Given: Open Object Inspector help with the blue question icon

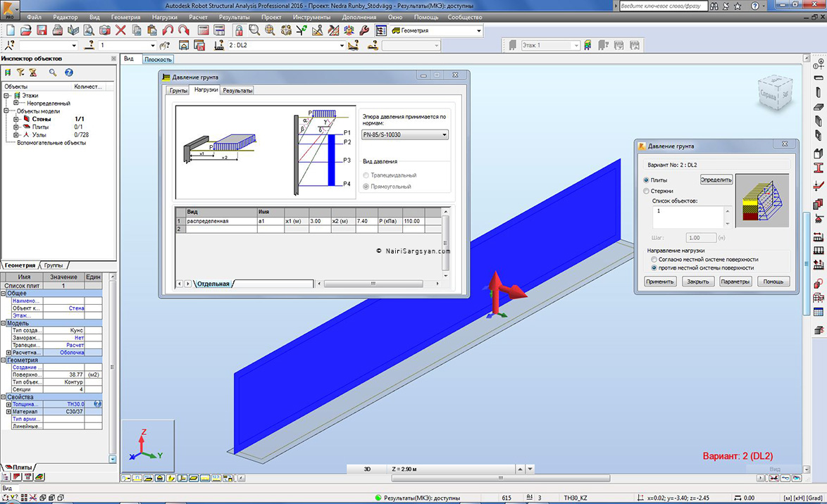Looking at the screenshot, I should (x=68, y=73).
